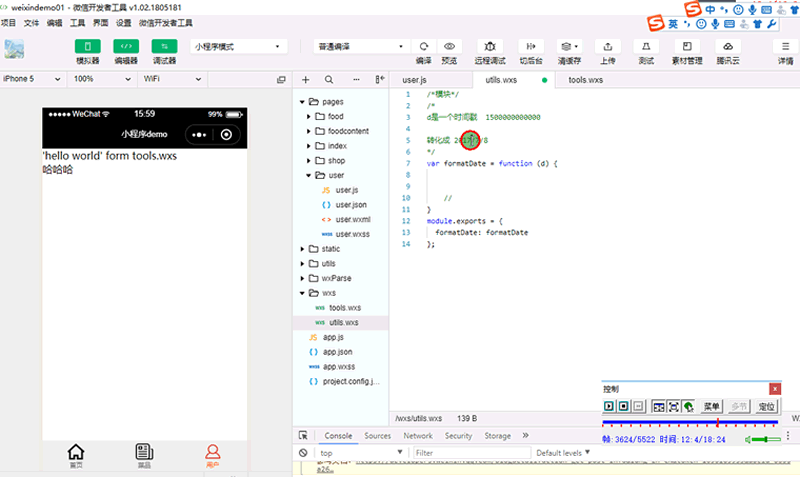Click the 预览 preview eye icon

coord(450,46)
